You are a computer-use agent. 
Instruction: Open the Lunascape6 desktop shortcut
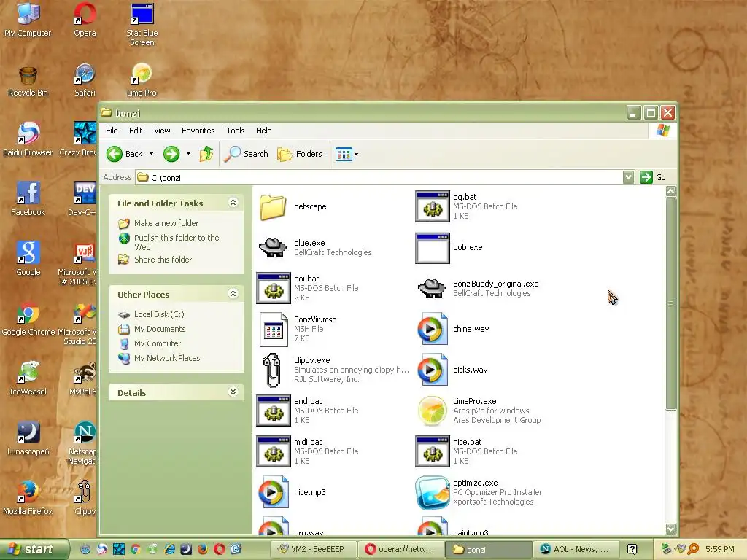point(28,438)
